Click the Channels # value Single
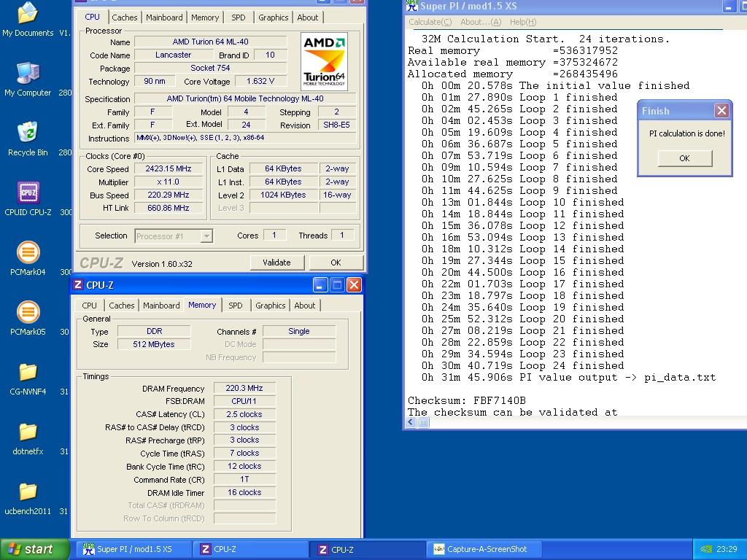The image size is (747, 560). coord(298,332)
